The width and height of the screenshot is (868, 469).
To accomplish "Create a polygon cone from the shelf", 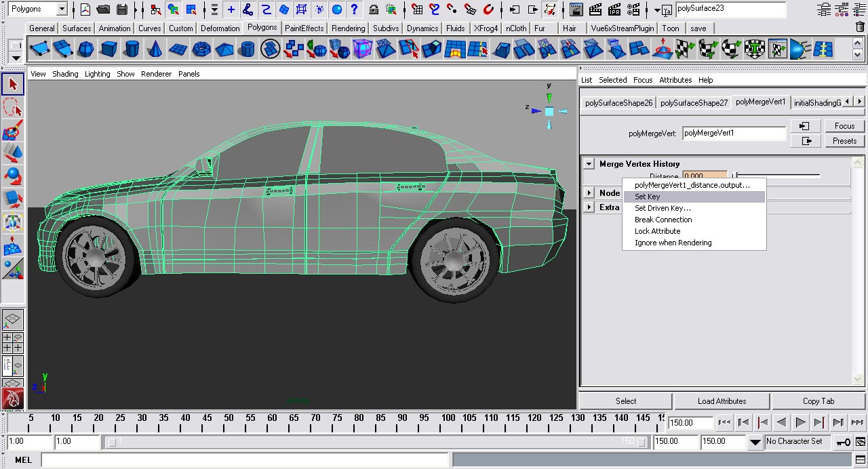I will [155, 49].
